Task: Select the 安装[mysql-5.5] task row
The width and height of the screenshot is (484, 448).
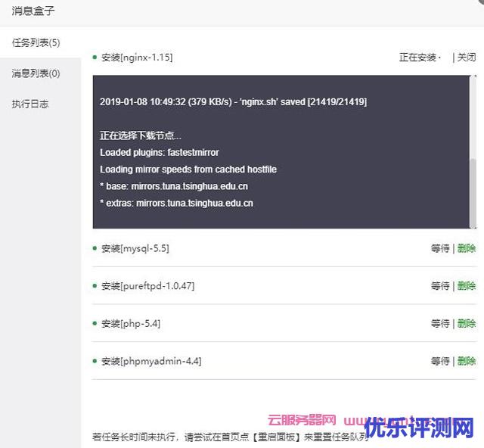Action: (284, 248)
